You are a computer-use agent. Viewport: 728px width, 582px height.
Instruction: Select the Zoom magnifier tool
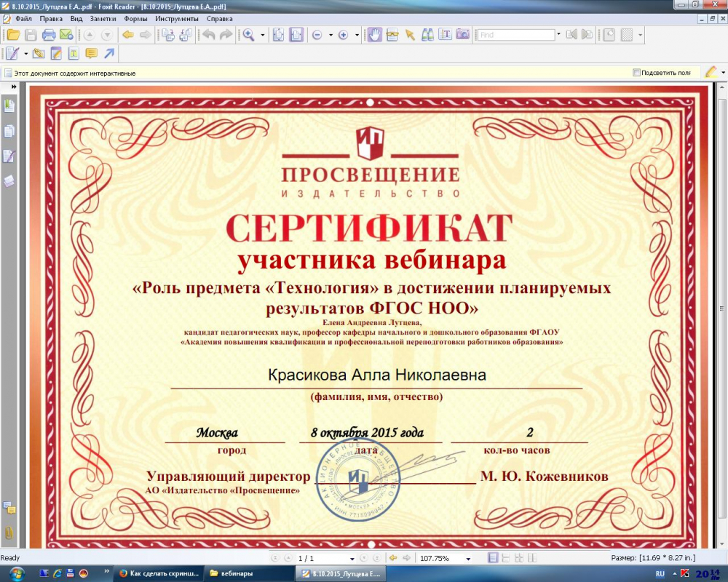249,35
